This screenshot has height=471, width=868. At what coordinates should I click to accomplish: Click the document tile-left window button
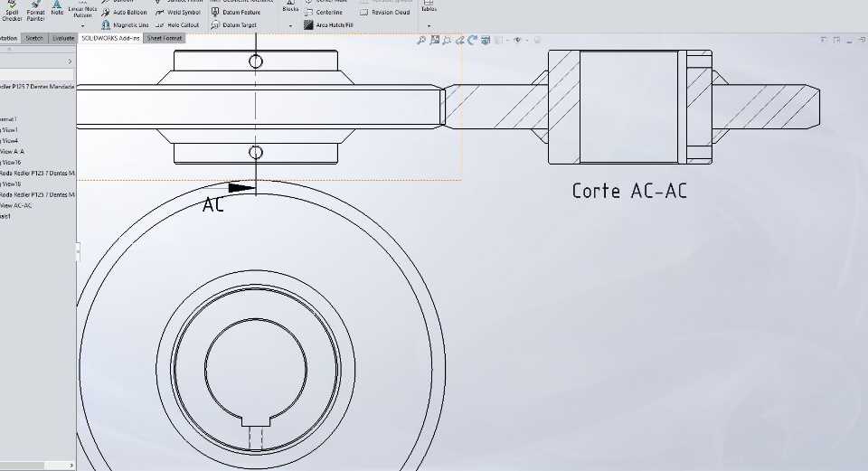coord(824,40)
